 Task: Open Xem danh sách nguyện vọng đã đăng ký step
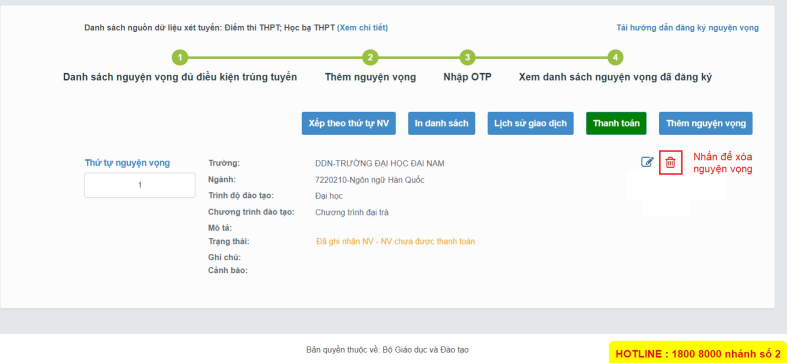coord(615,77)
